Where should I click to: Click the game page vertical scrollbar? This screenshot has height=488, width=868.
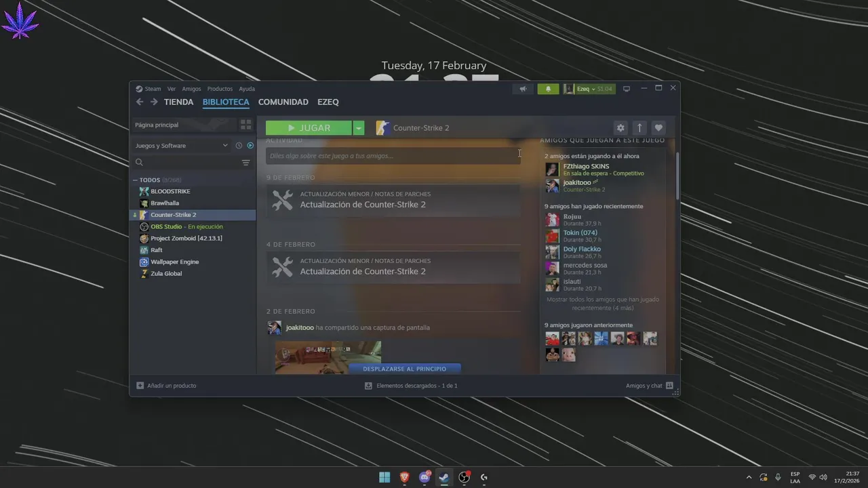pos(677,176)
